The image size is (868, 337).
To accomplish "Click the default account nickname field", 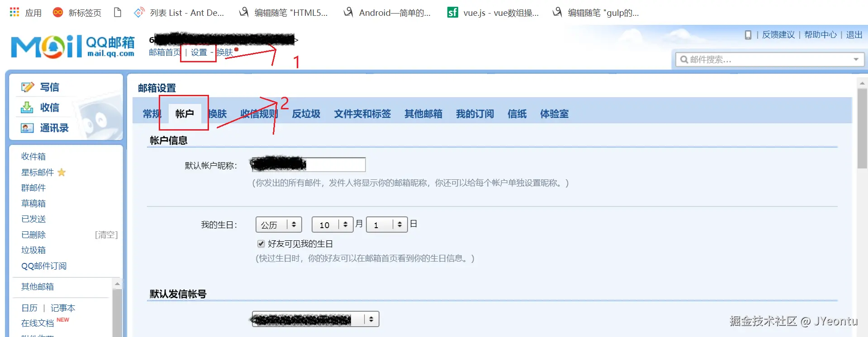I will pos(308,164).
